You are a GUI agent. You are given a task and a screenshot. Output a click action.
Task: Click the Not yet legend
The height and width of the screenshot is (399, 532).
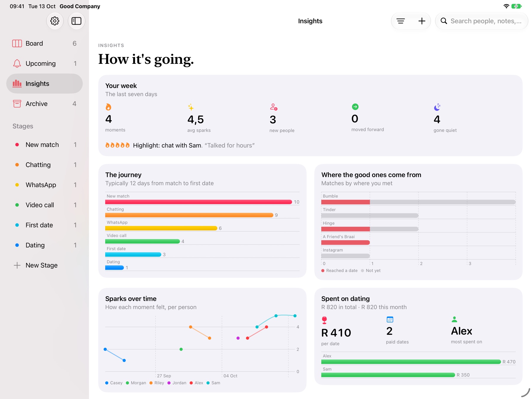click(371, 271)
